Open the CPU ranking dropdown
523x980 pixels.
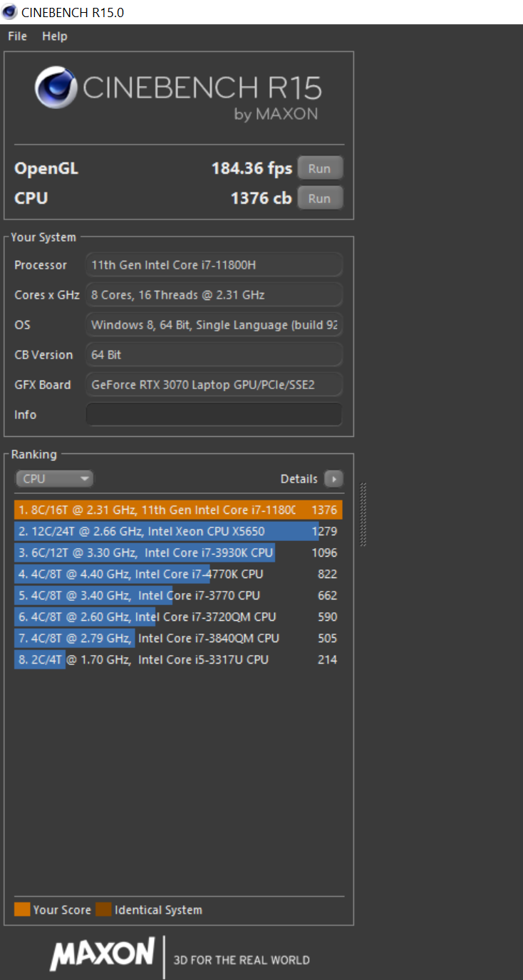click(x=54, y=479)
